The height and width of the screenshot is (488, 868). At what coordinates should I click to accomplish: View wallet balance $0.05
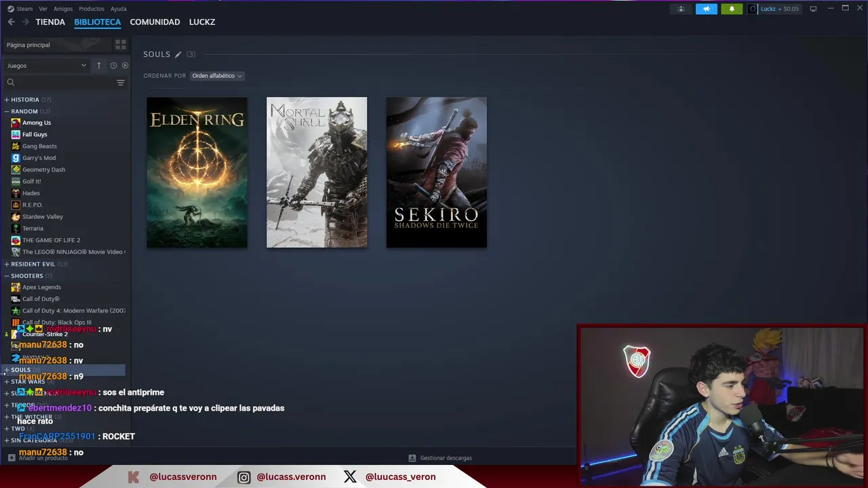[x=791, y=9]
